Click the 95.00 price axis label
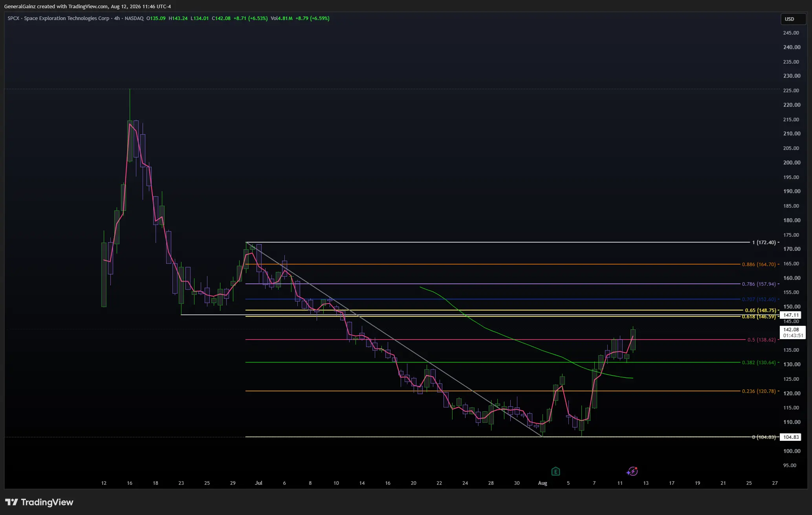 790,466
